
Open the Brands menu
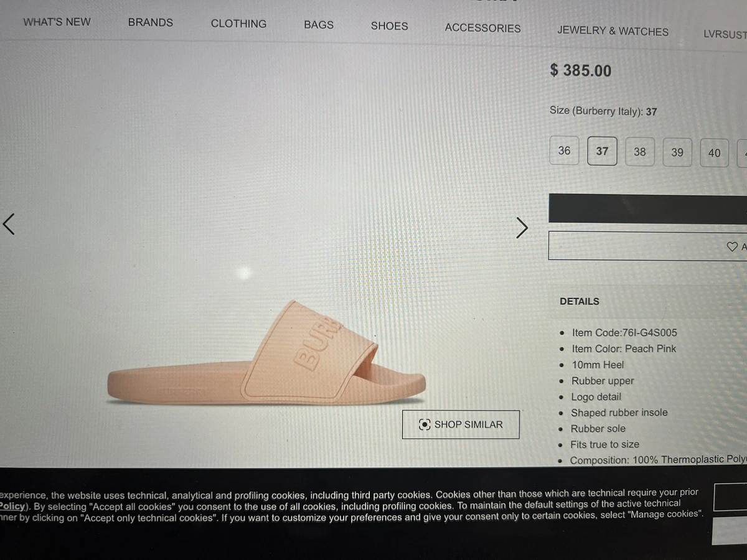point(151,22)
